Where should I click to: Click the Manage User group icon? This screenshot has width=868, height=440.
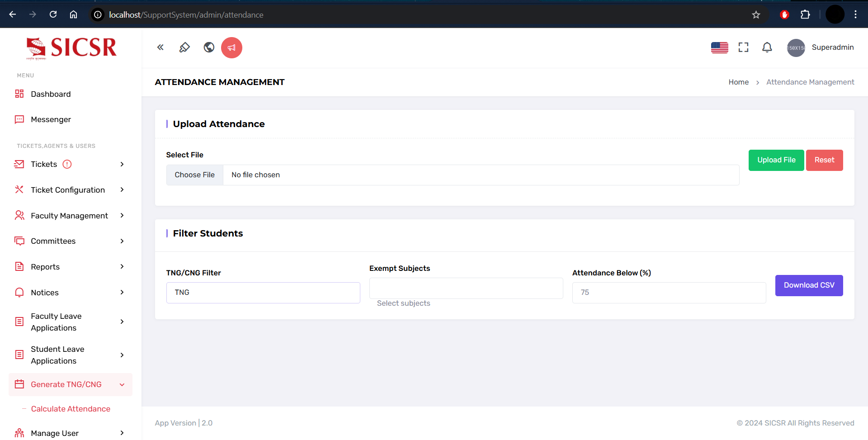pos(19,433)
